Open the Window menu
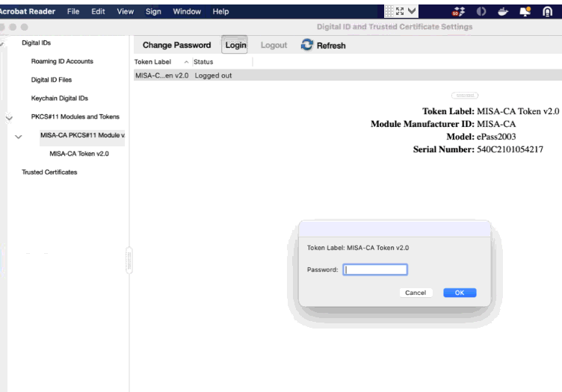 point(187,11)
